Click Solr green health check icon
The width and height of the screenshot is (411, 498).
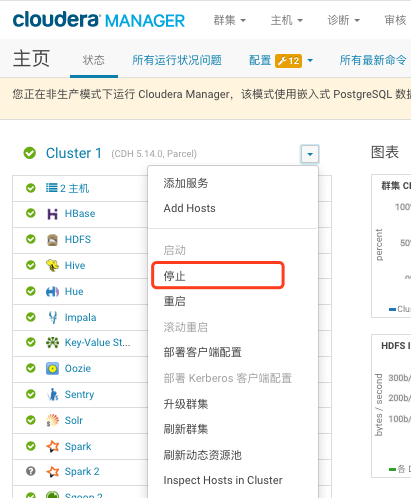point(31,420)
